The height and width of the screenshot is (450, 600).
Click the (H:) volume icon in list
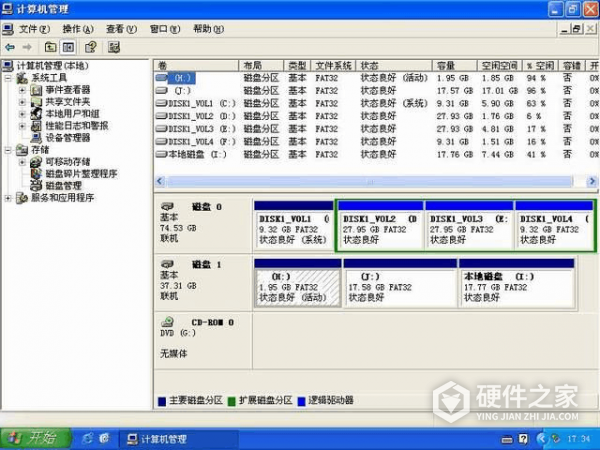point(161,78)
